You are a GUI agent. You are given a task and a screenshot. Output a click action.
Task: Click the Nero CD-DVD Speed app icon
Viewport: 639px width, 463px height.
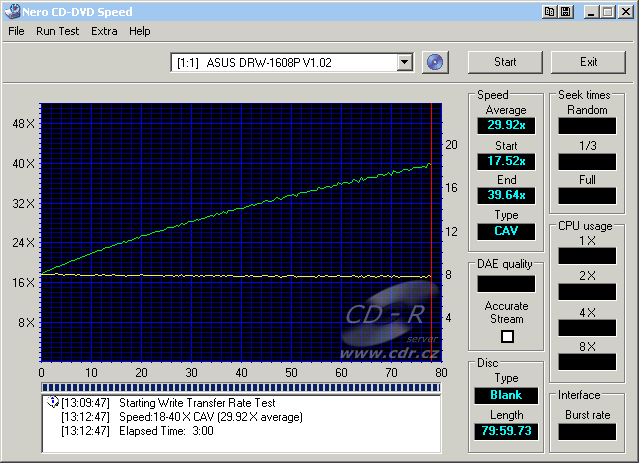coord(12,11)
